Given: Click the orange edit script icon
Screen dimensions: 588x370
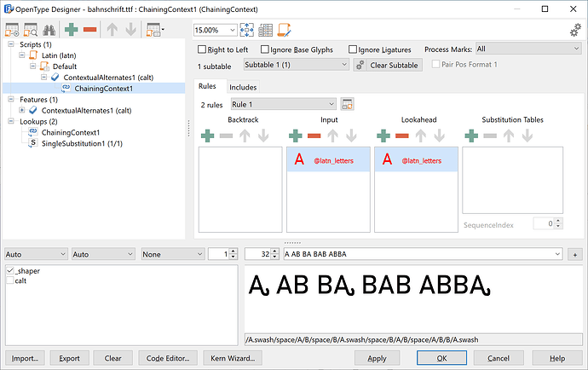Looking at the screenshot, I should coord(284,30).
